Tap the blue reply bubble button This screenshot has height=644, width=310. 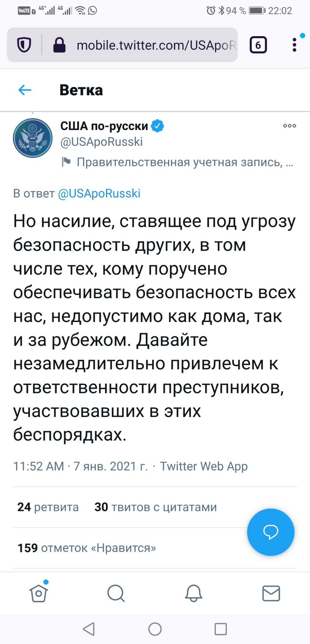[271, 532]
